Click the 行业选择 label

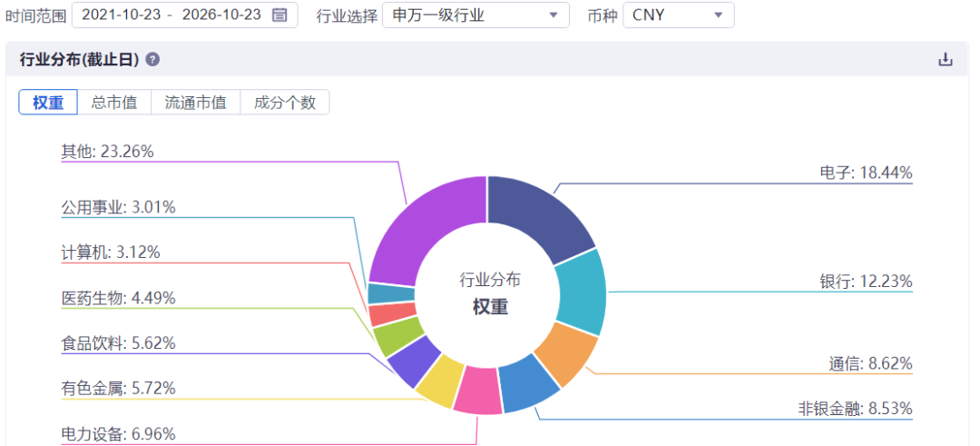(347, 15)
